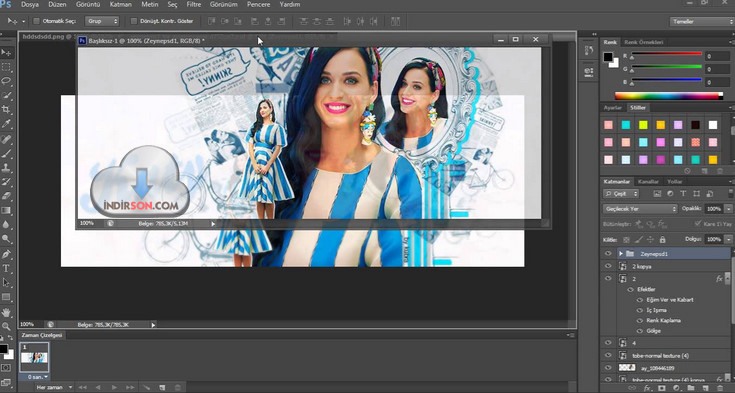Select the Move tool in the toolbox
This screenshot has height=393, width=735.
coord(6,53)
